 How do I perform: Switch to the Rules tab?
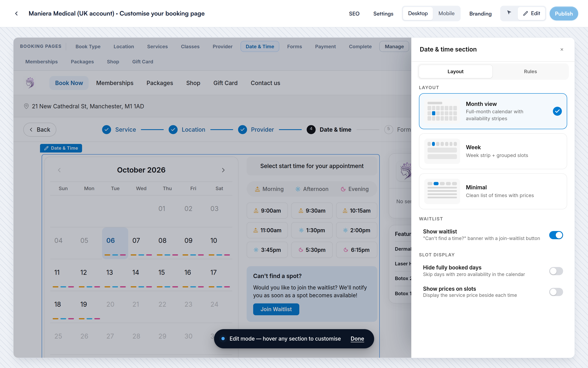(530, 72)
